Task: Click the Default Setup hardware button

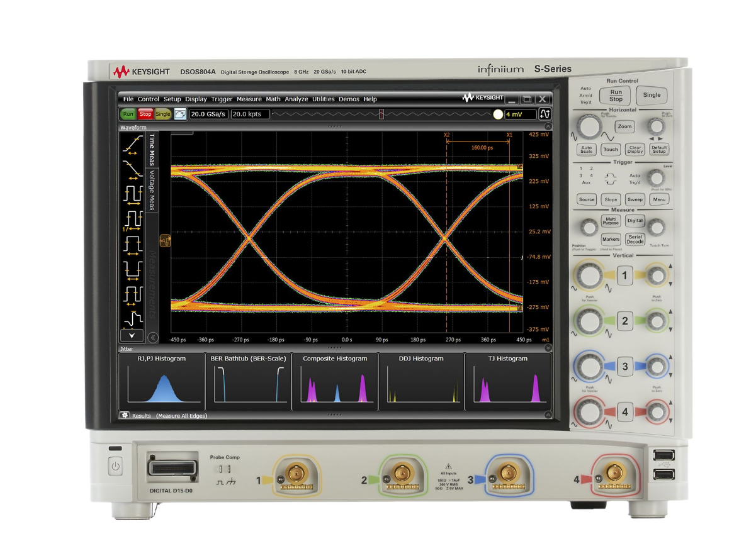Action: tap(659, 149)
